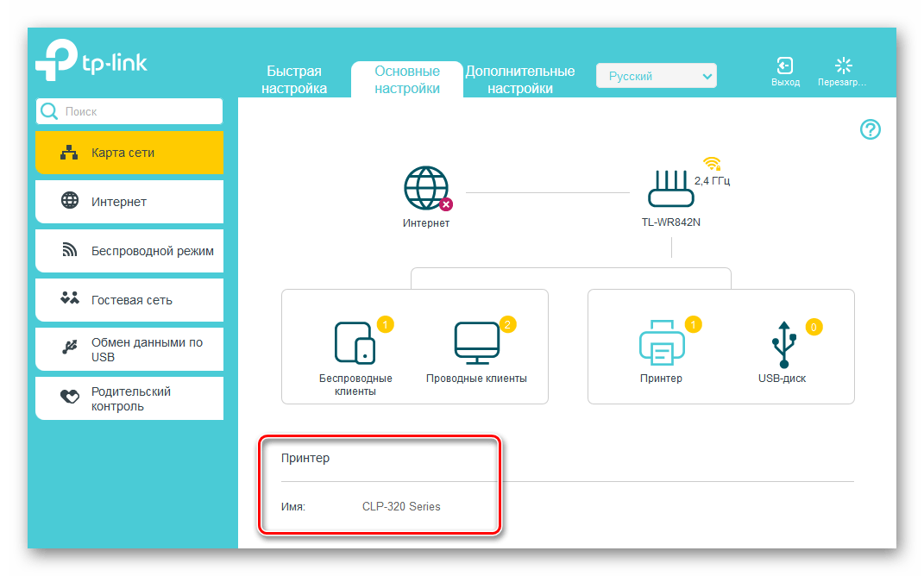
Task: Open Родительский контроль in the sidebar
Action: click(129, 398)
